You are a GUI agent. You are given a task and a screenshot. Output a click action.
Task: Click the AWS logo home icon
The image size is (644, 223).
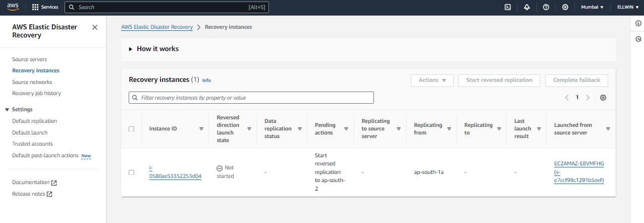[13, 7]
